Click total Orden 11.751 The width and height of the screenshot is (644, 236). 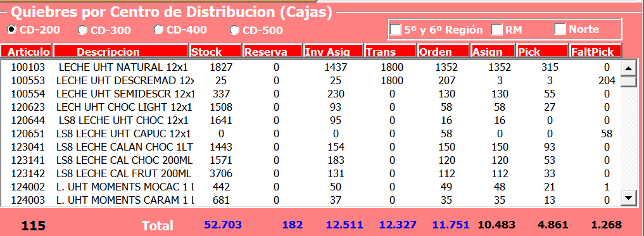[451, 225]
